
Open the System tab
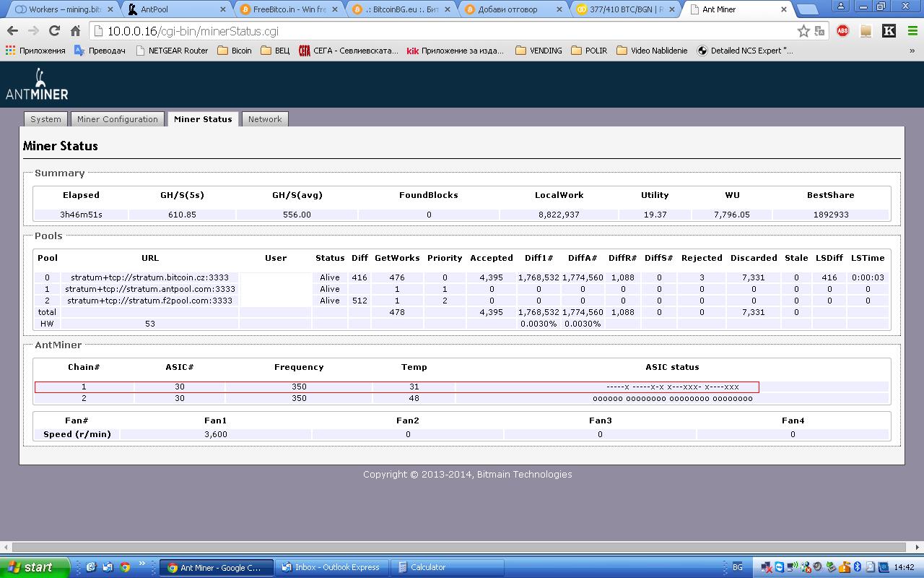click(x=45, y=119)
